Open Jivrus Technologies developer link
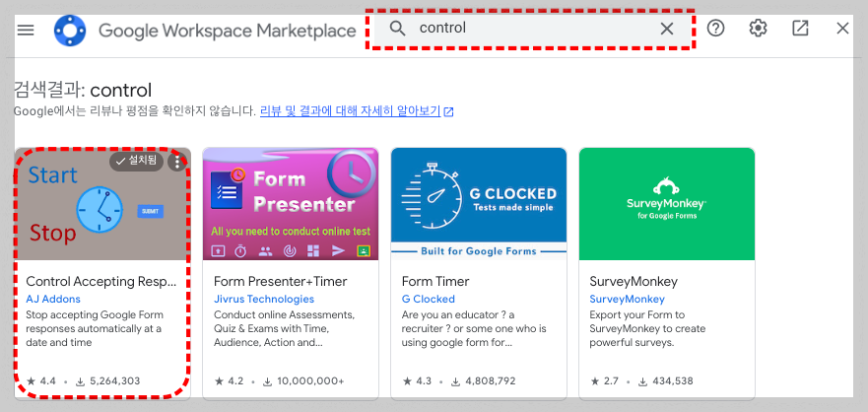Screen dimensions: 868x412 [x=264, y=299]
